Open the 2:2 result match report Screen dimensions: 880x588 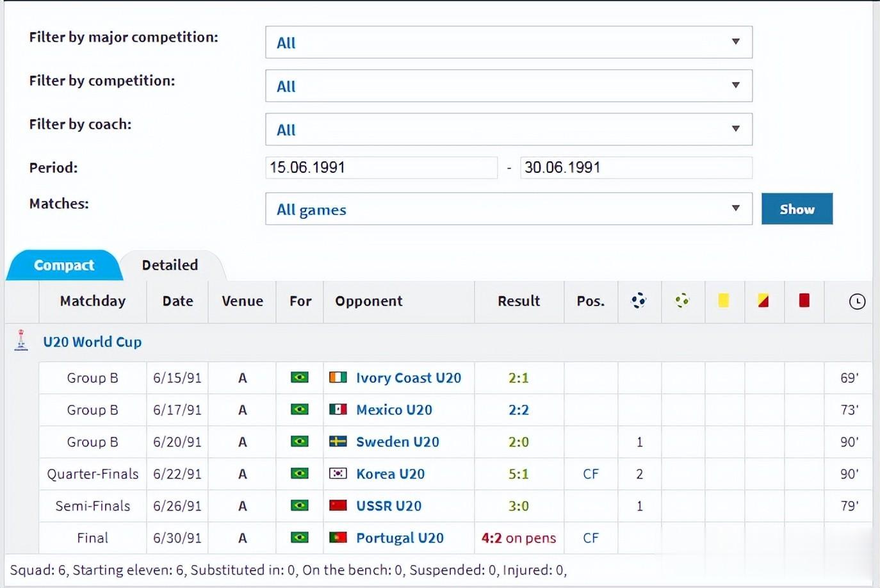pos(519,410)
